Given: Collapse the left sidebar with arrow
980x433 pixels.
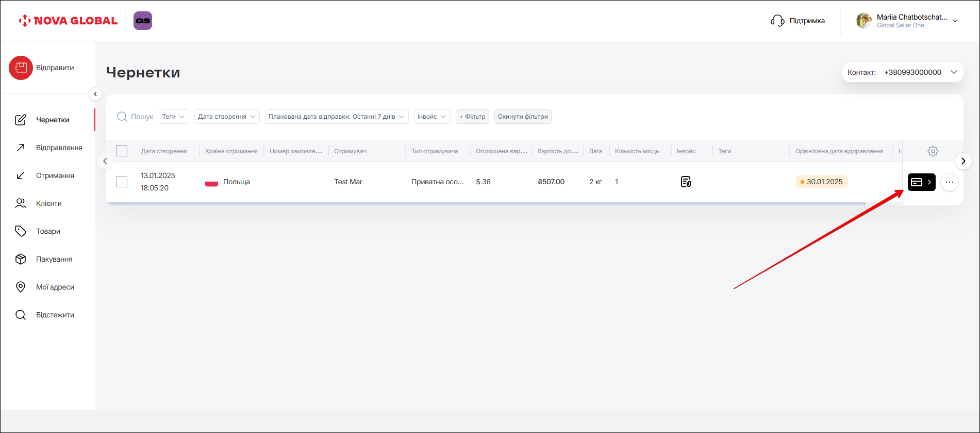Looking at the screenshot, I should tap(95, 94).
